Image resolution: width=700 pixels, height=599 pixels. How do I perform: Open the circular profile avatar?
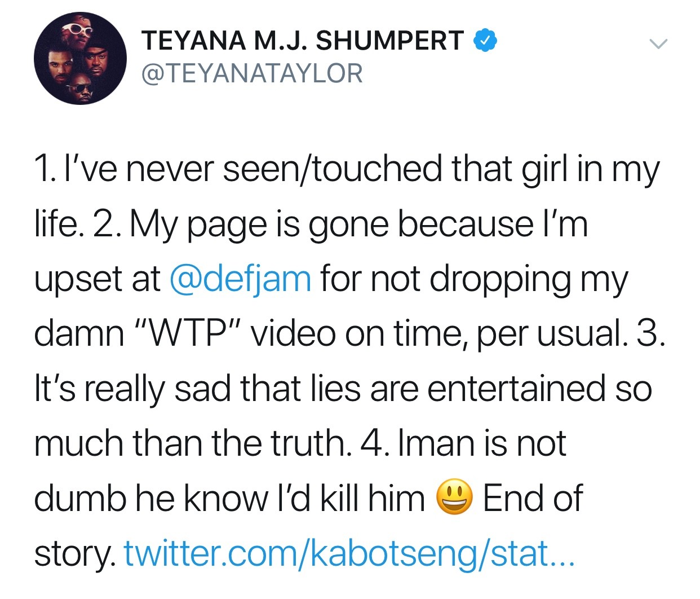(x=80, y=58)
